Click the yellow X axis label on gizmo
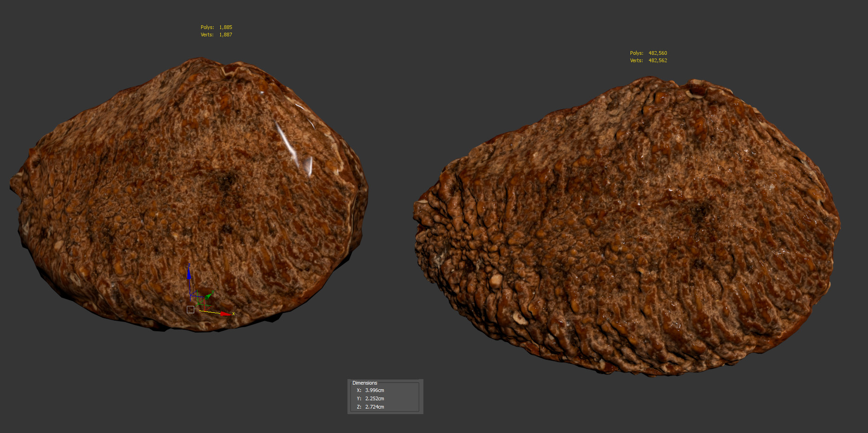The width and height of the screenshot is (868, 433). coord(234,314)
